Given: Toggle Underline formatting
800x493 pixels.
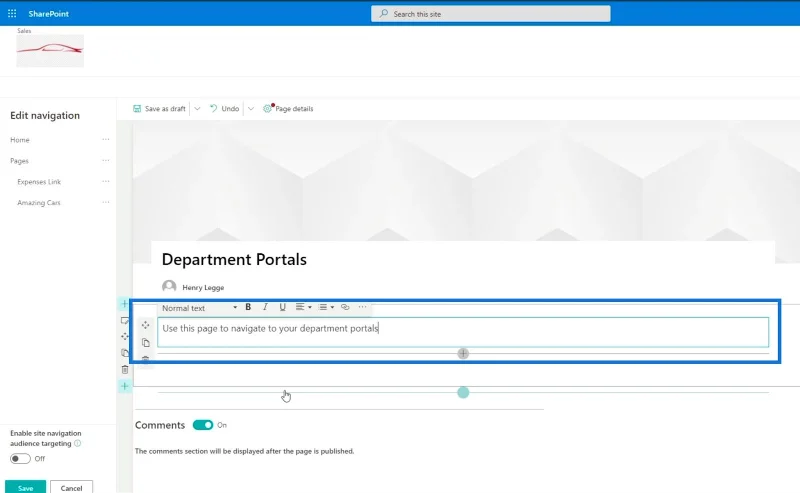Looking at the screenshot, I should 282,307.
